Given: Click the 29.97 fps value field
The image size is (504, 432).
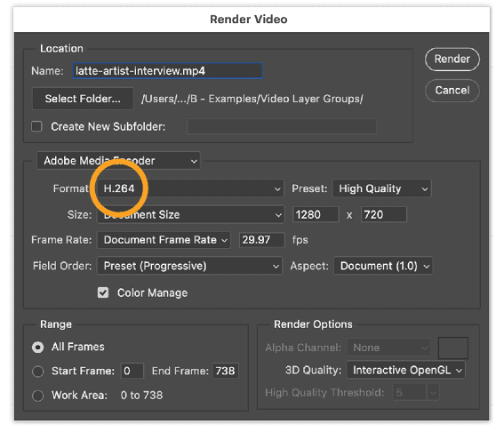Looking at the screenshot, I should [x=261, y=240].
